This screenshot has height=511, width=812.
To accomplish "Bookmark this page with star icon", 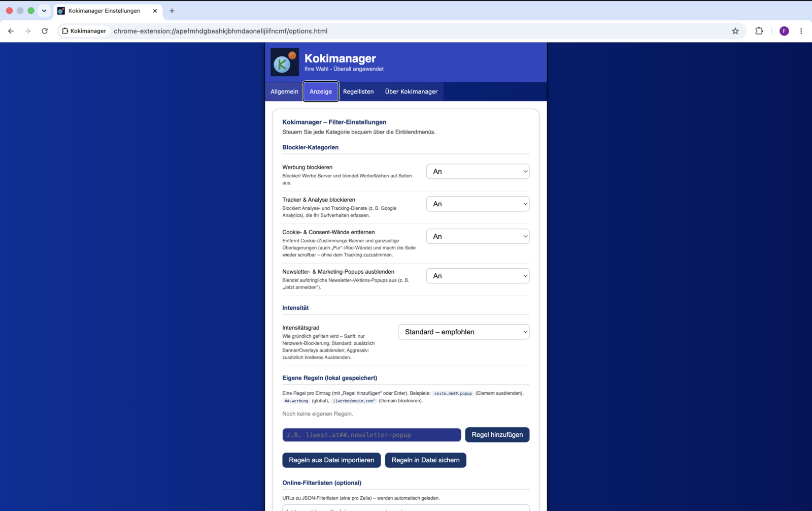I will coord(735,31).
